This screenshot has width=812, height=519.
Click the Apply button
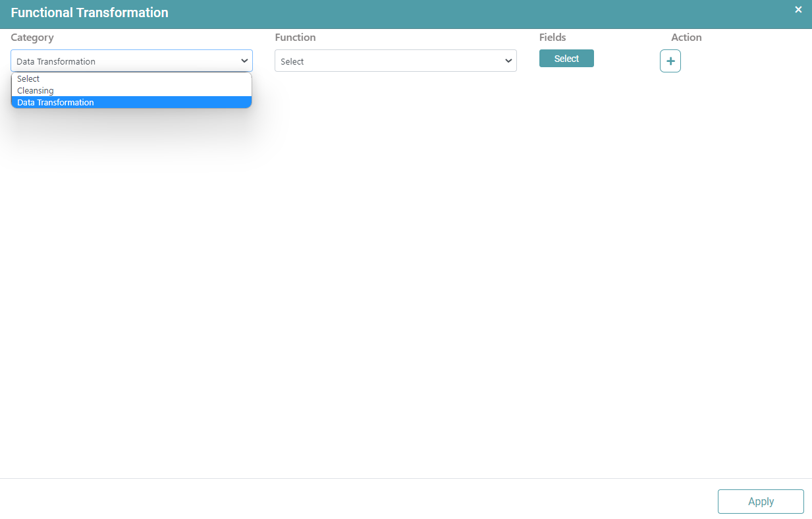[x=760, y=501]
